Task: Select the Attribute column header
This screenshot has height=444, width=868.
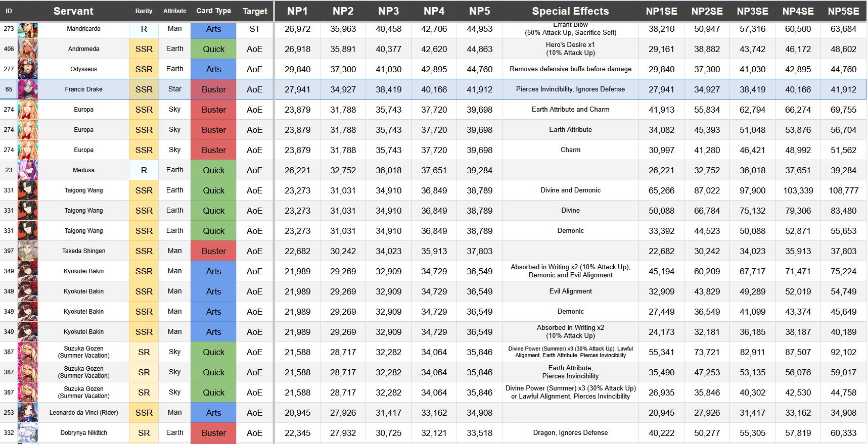Action: 175,11
